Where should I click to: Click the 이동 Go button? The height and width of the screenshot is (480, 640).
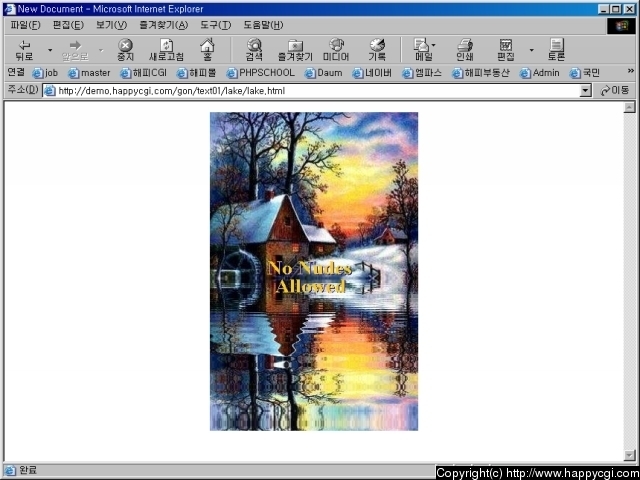click(615, 91)
